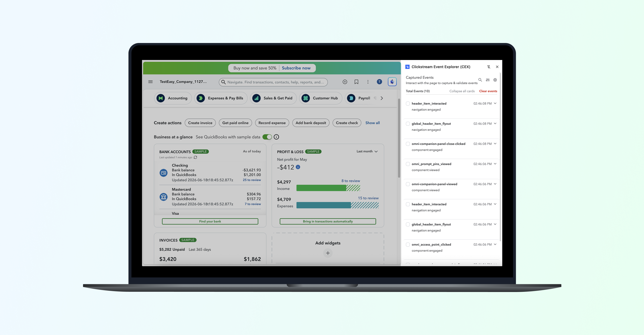Expand omni-companion-panel-close-clicked card
Viewport: 644px width, 335px height.
495,143
